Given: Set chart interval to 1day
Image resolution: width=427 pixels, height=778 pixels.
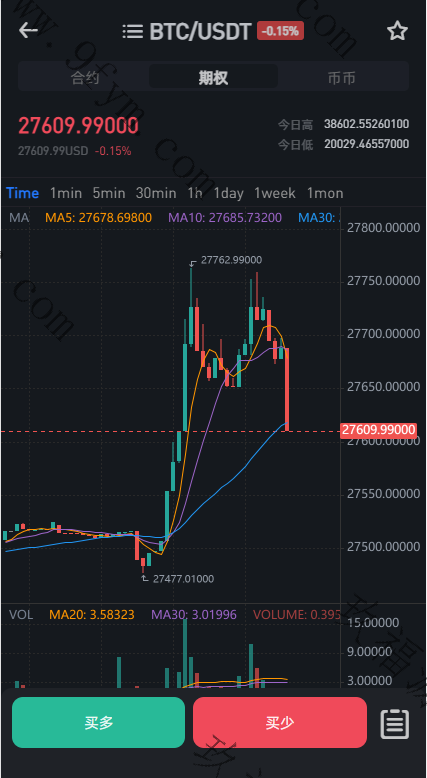Looking at the screenshot, I should pos(229,193).
